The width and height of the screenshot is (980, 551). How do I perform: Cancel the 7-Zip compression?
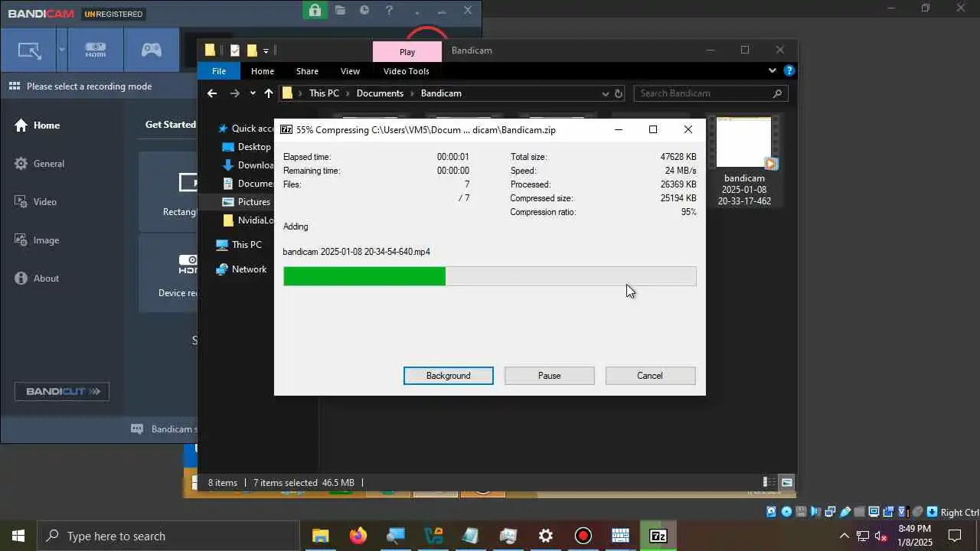coord(650,376)
